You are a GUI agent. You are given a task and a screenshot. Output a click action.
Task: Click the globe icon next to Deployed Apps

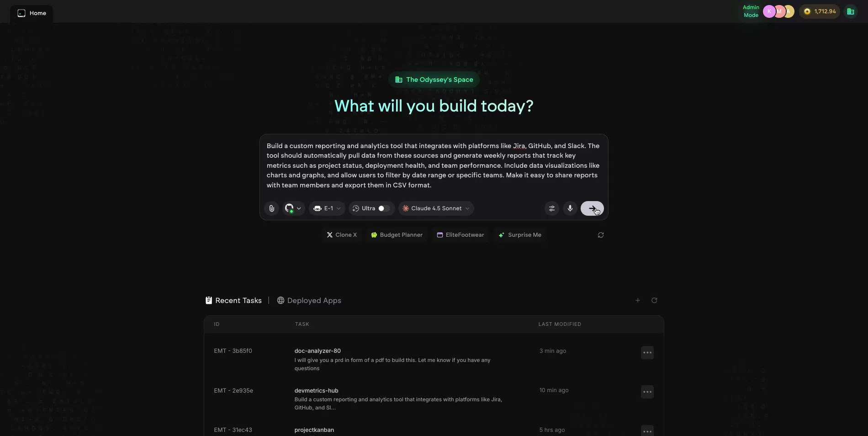280,300
